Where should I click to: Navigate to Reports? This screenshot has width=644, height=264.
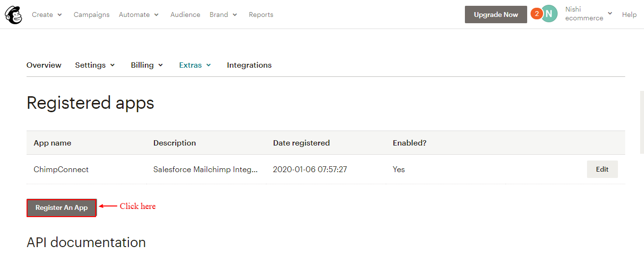(261, 15)
